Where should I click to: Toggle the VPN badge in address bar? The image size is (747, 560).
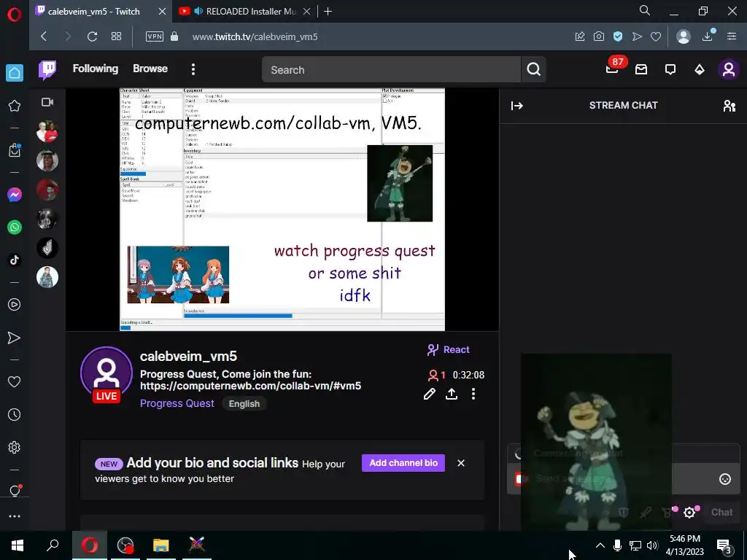(155, 36)
